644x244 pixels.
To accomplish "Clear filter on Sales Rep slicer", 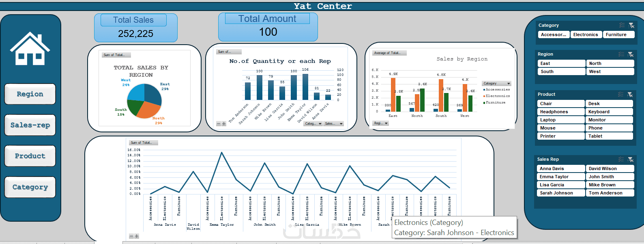I will (631, 159).
